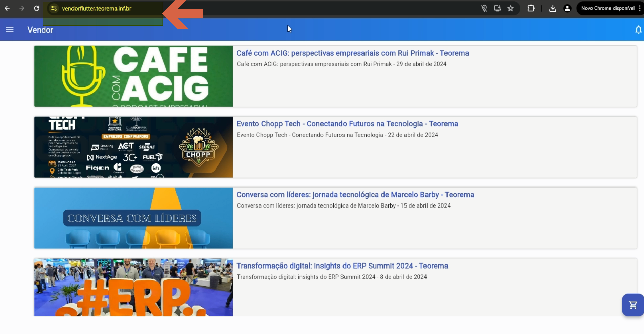Screen dimensions: 644x334
Task: Open the Chrome three-dot menu
Action: [640, 8]
